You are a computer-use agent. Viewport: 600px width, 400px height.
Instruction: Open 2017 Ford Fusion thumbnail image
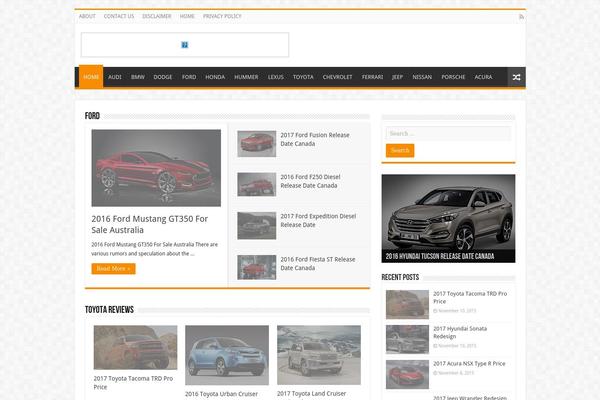click(256, 144)
